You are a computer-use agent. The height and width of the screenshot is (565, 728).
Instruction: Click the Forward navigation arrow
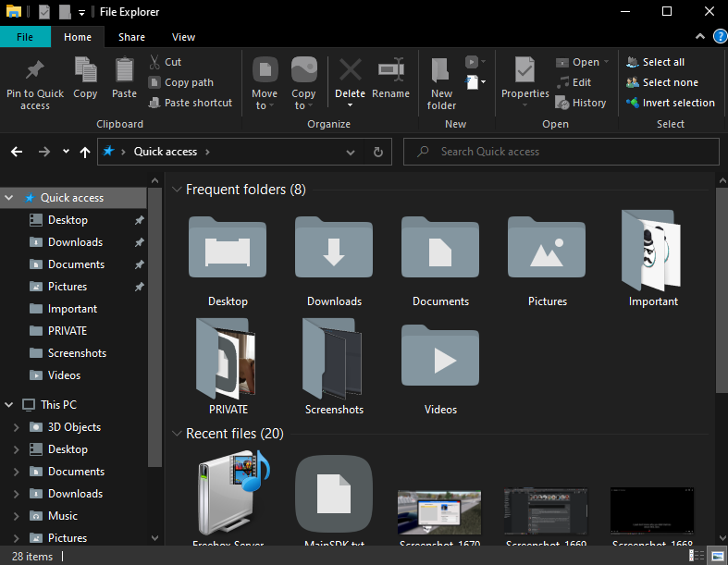tap(44, 152)
